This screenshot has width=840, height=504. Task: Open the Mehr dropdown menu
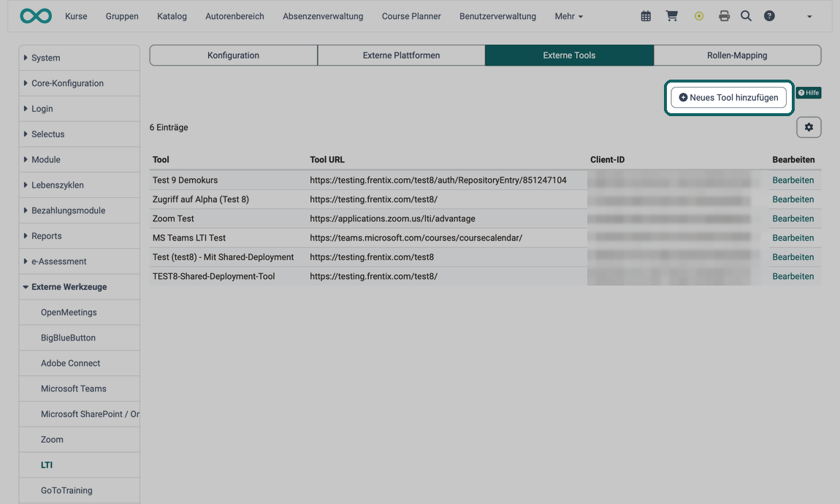pos(568,17)
